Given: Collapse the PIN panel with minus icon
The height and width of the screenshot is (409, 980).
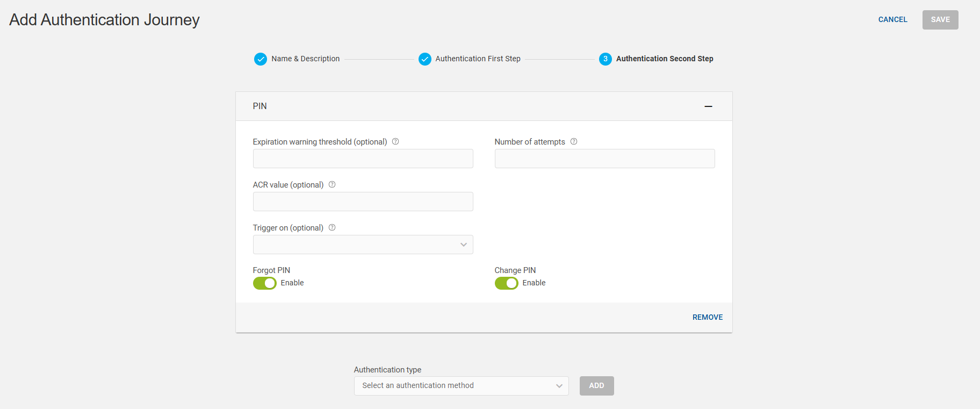Looking at the screenshot, I should pos(708,106).
